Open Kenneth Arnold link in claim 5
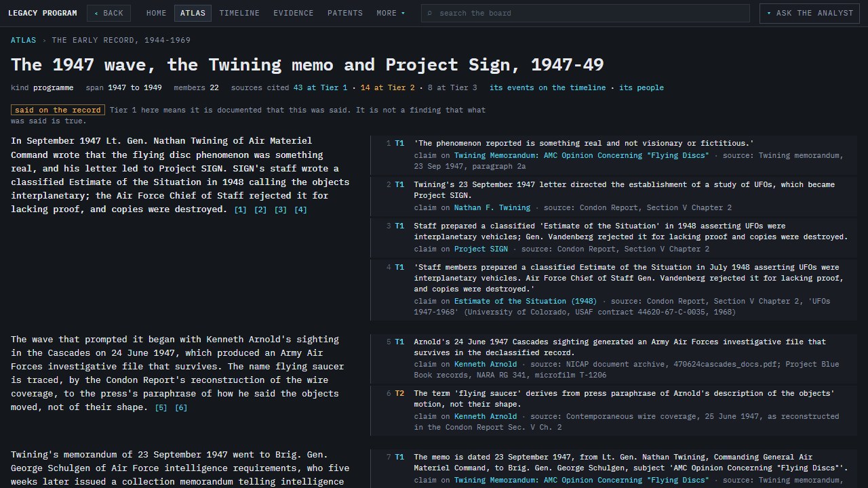Image resolution: width=868 pixels, height=488 pixels. [x=486, y=364]
